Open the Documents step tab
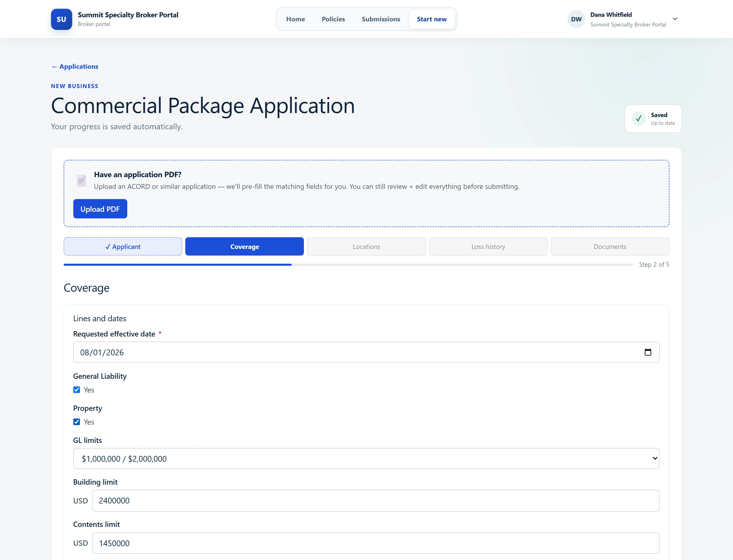733x560 pixels. pos(610,247)
